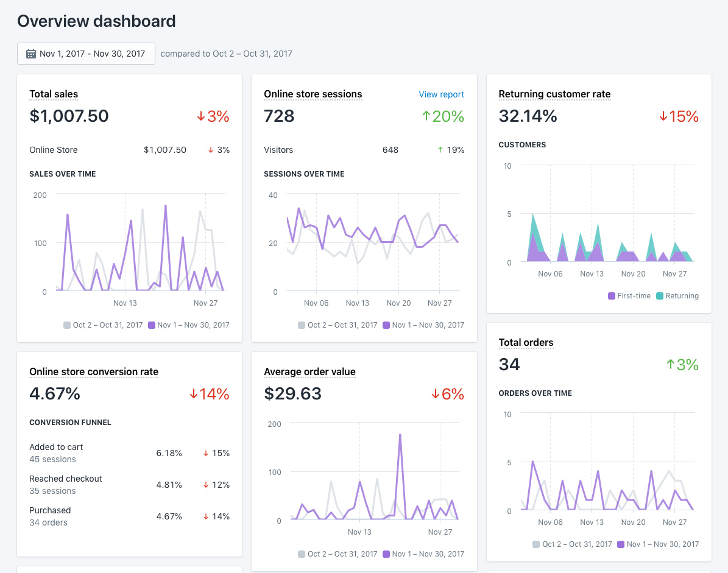Open the Nov 1 - Nov 30 date range picker

[x=86, y=54]
